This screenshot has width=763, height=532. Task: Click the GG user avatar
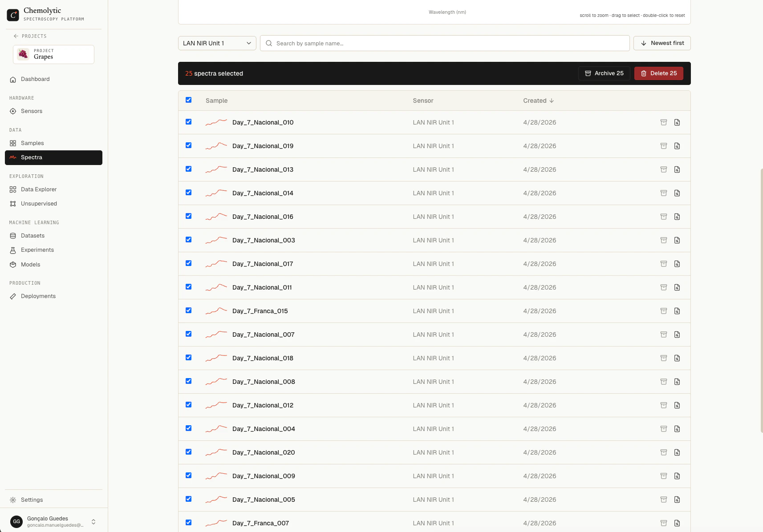pos(16,521)
